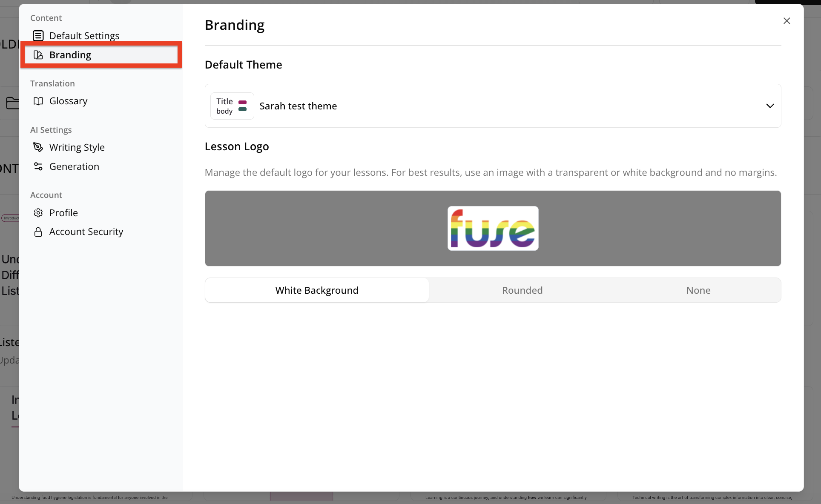821x504 pixels.
Task: Open the Default Theme selector chevron
Action: pyautogui.click(x=770, y=106)
